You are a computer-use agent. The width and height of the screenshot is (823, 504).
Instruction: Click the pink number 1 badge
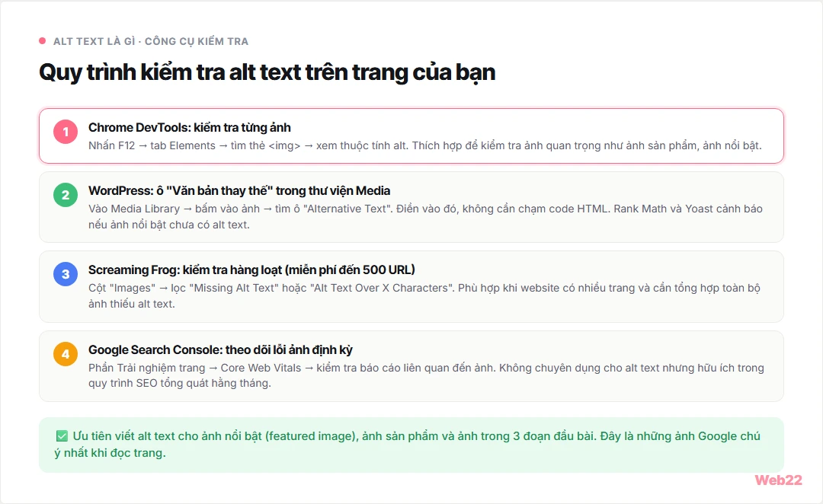pyautogui.click(x=66, y=132)
